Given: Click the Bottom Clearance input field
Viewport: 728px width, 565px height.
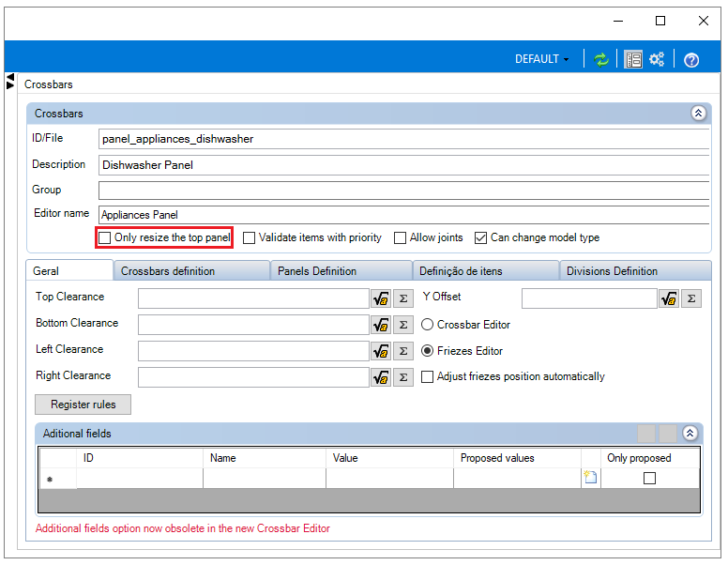Looking at the screenshot, I should [253, 325].
